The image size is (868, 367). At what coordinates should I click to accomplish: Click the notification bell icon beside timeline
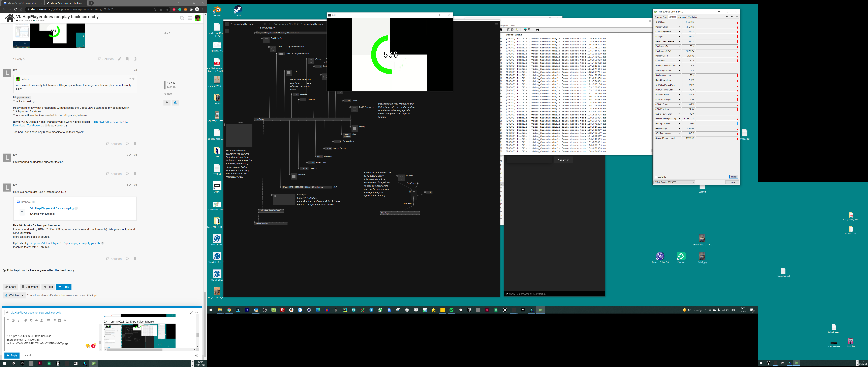coord(175,102)
